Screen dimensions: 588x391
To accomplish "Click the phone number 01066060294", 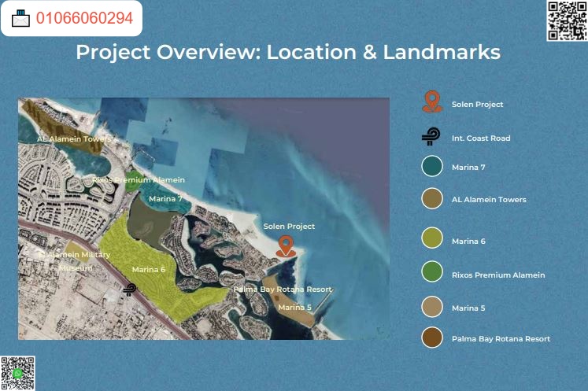I will pos(84,18).
